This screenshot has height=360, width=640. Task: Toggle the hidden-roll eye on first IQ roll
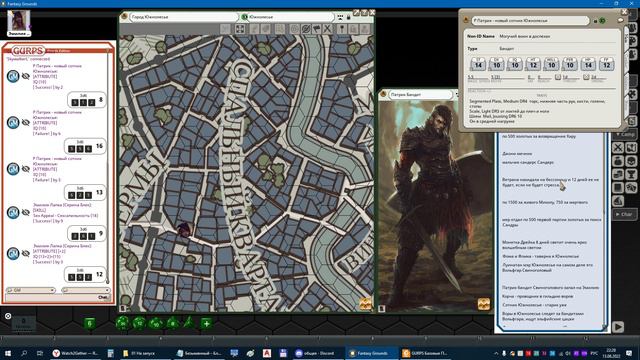(x=26, y=76)
